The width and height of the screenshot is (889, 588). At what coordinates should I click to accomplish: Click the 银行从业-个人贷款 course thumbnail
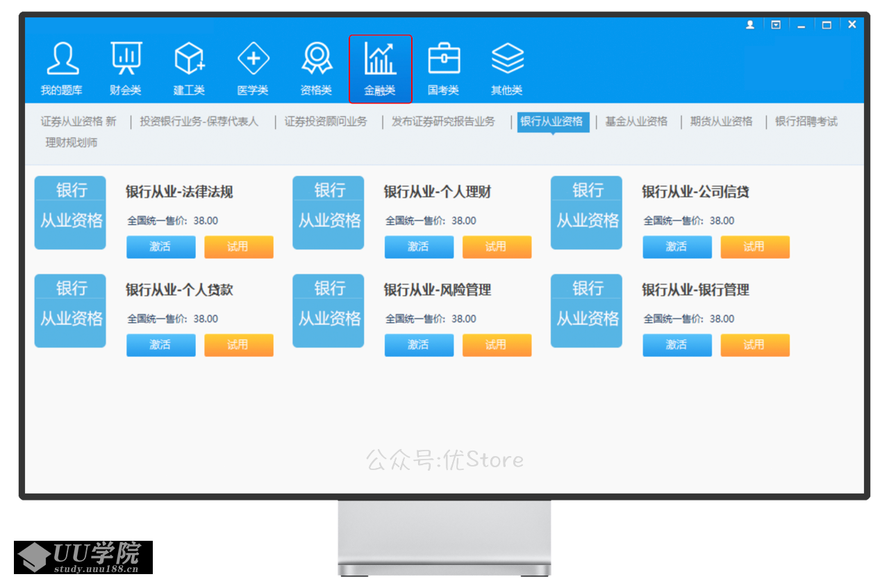(70, 311)
